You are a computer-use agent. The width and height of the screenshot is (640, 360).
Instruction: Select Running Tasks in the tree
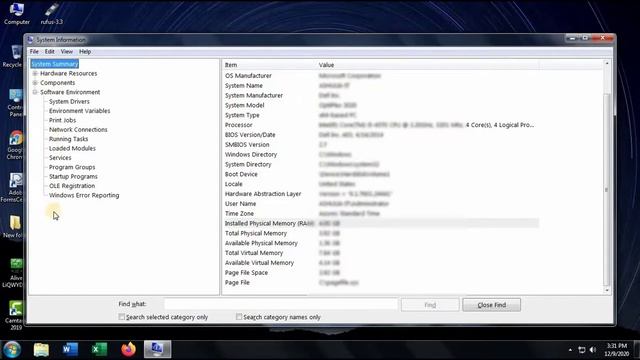click(x=69, y=139)
